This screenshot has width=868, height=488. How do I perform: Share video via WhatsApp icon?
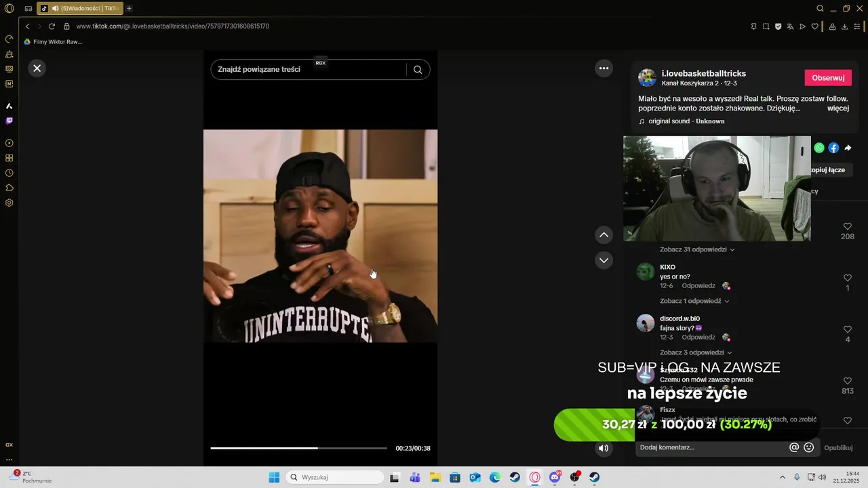coord(819,148)
